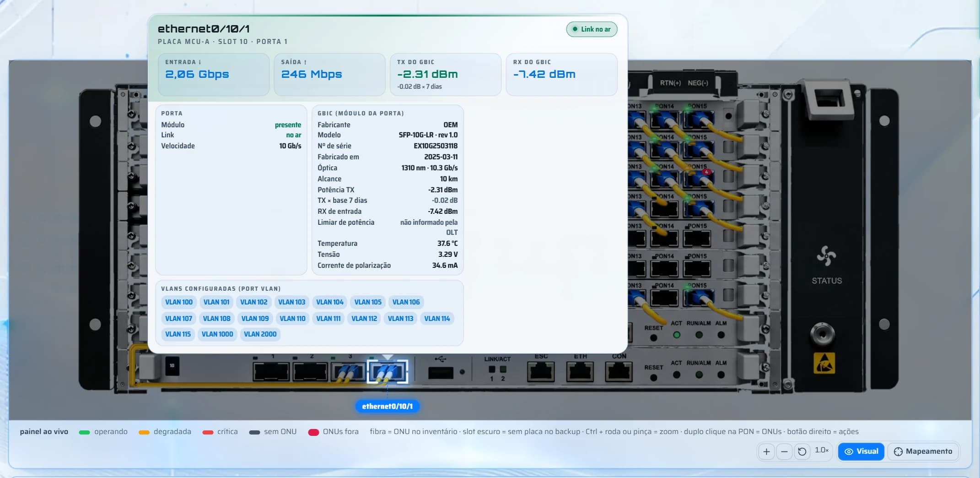Select uplink port 3 with blue fiber

tap(348, 371)
